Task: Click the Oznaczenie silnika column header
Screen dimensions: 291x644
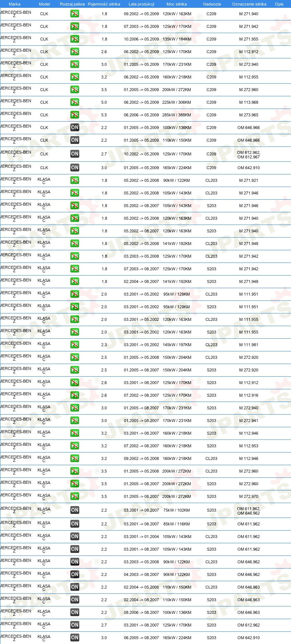Action: pos(249,4)
